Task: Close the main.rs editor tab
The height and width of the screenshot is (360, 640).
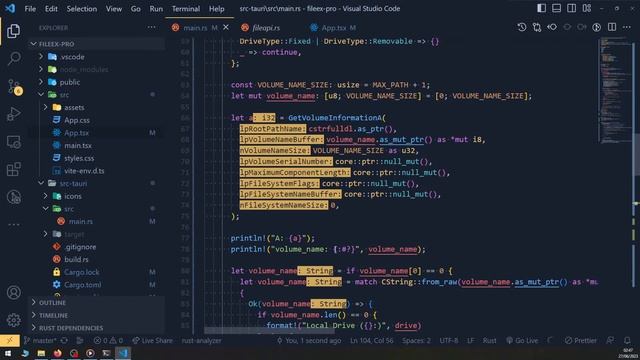Action: pos(226,27)
